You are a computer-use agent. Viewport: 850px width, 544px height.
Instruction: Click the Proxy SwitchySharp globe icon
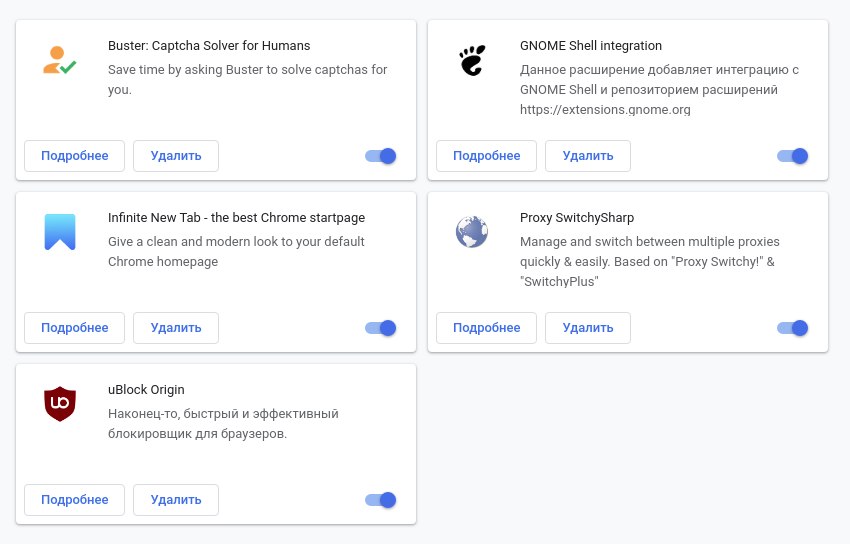click(x=472, y=232)
